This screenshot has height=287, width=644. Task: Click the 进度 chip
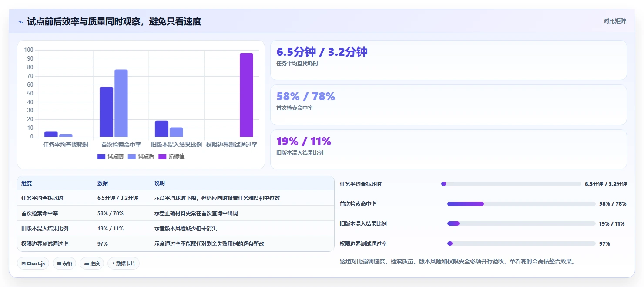tap(92, 263)
